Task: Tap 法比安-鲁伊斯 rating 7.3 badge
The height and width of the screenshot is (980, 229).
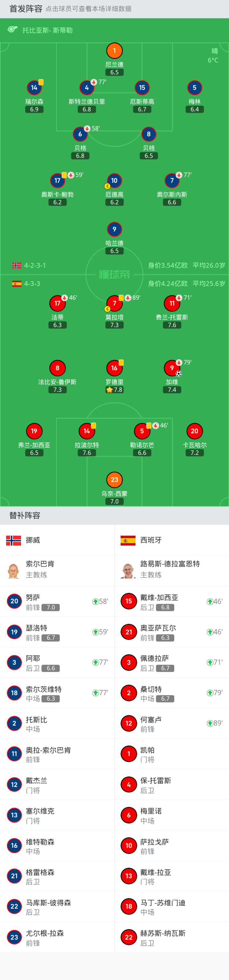Action: 58,390
